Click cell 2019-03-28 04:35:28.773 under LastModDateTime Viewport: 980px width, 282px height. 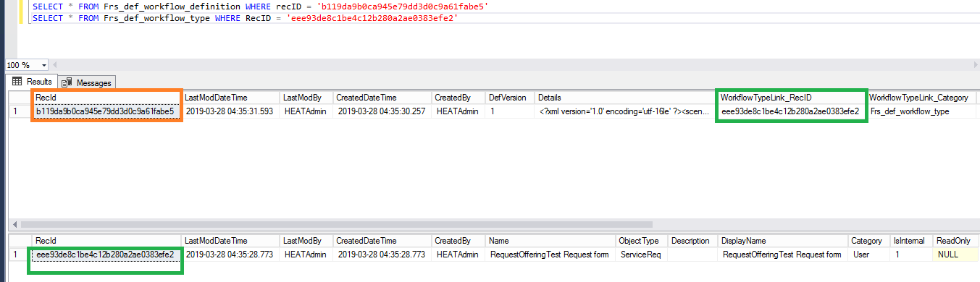[230, 255]
